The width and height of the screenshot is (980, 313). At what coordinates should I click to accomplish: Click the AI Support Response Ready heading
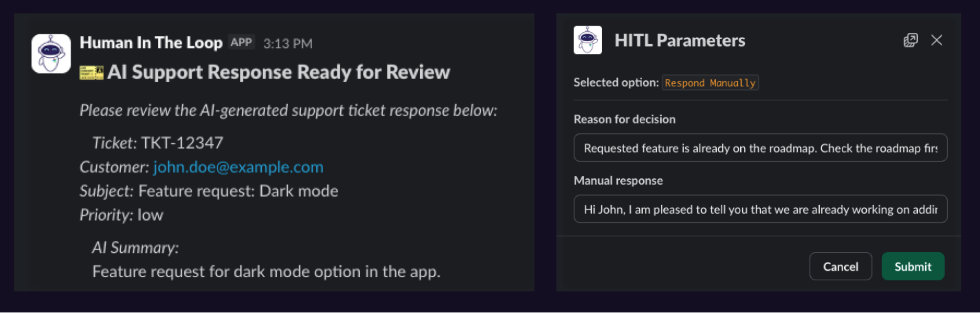[278, 72]
